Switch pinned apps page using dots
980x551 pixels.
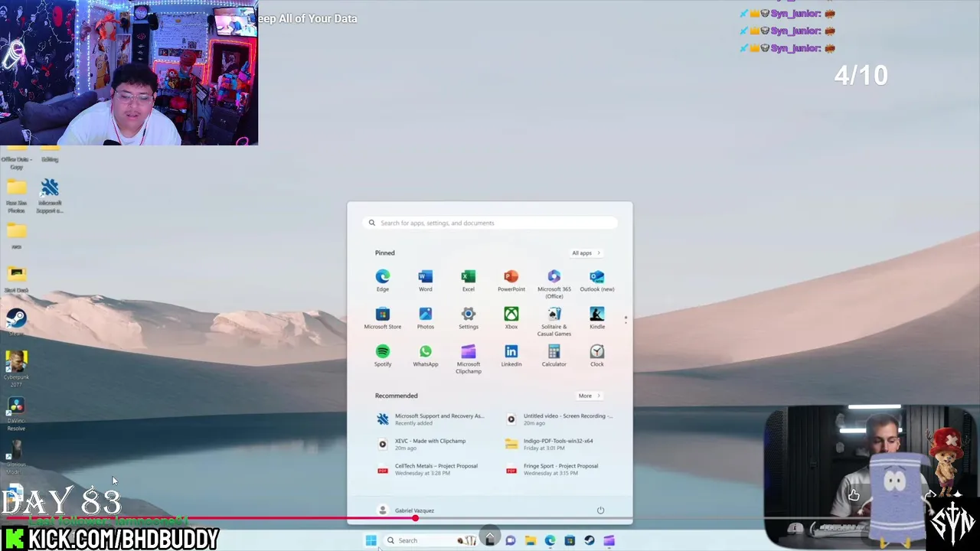626,319
